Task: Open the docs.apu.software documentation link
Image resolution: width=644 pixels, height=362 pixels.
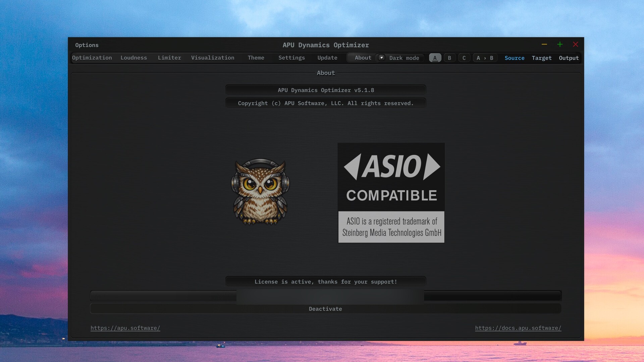Action: [x=518, y=328]
